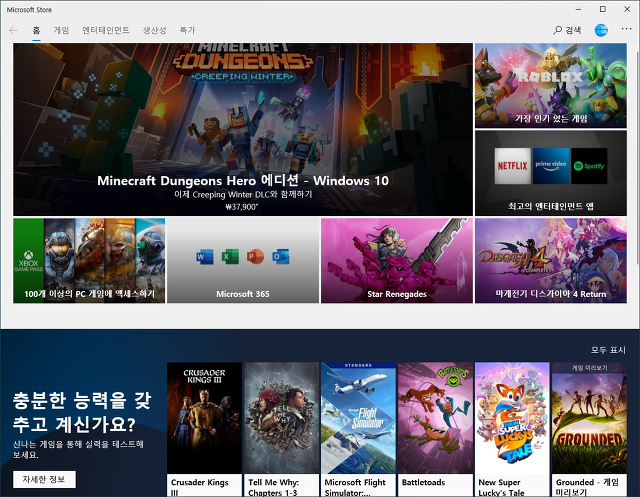This screenshot has width=640, height=497.
Task: Click the Netflix logo in entertainment tile
Action: click(513, 166)
